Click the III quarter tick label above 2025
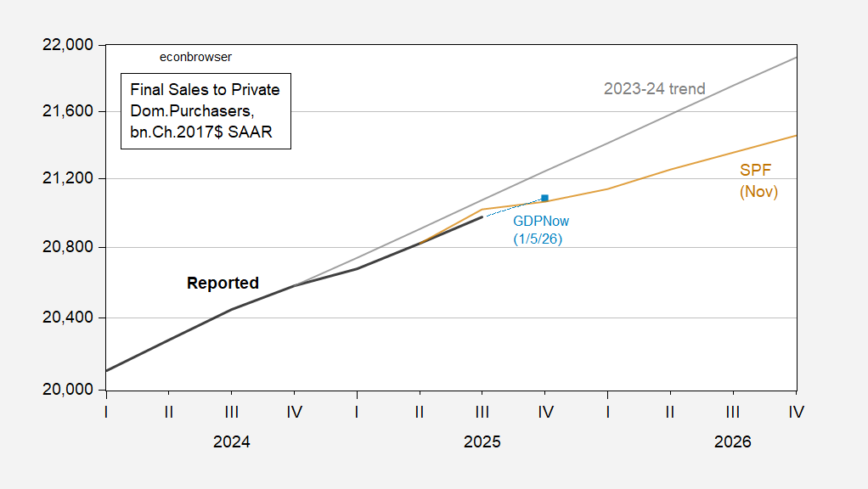The width and height of the screenshot is (868, 489). [x=482, y=413]
